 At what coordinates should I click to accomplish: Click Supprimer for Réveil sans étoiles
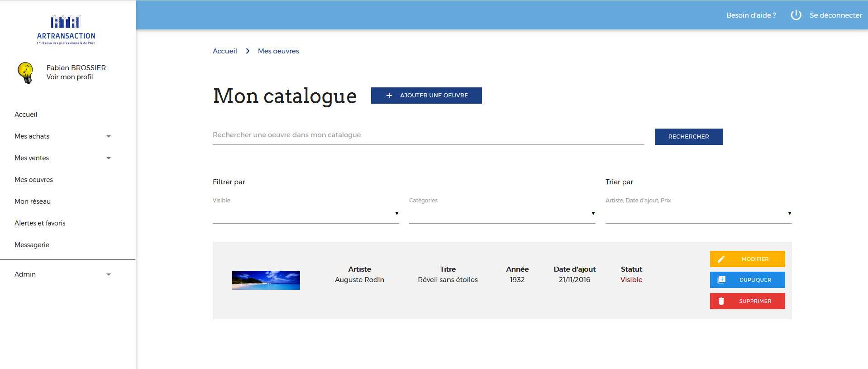[747, 301]
